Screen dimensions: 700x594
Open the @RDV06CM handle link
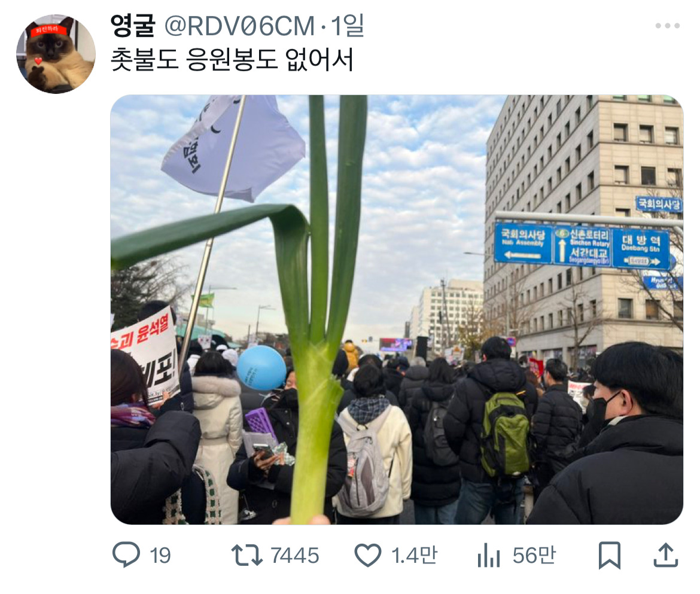[240, 26]
